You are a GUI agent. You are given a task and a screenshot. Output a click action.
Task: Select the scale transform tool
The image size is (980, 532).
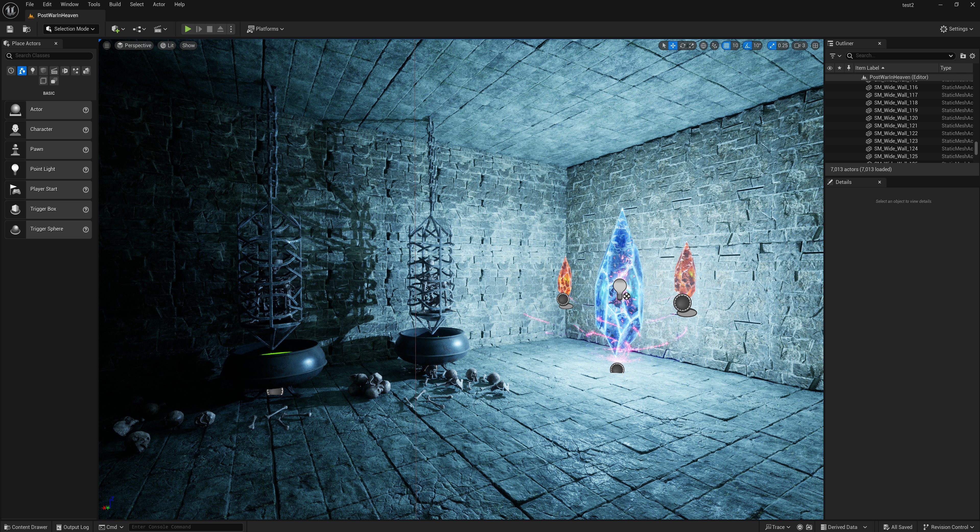tap(692, 46)
